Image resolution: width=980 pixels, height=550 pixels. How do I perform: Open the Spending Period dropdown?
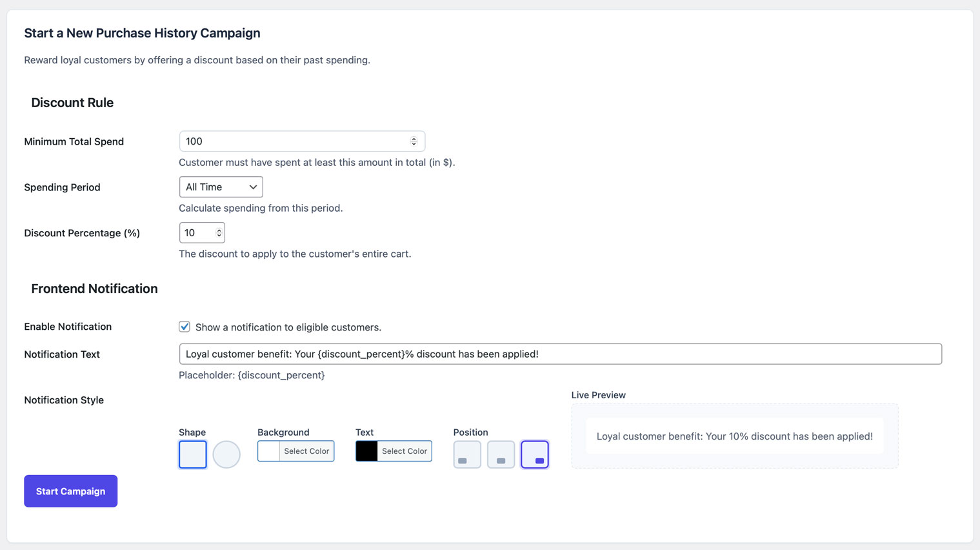(221, 187)
